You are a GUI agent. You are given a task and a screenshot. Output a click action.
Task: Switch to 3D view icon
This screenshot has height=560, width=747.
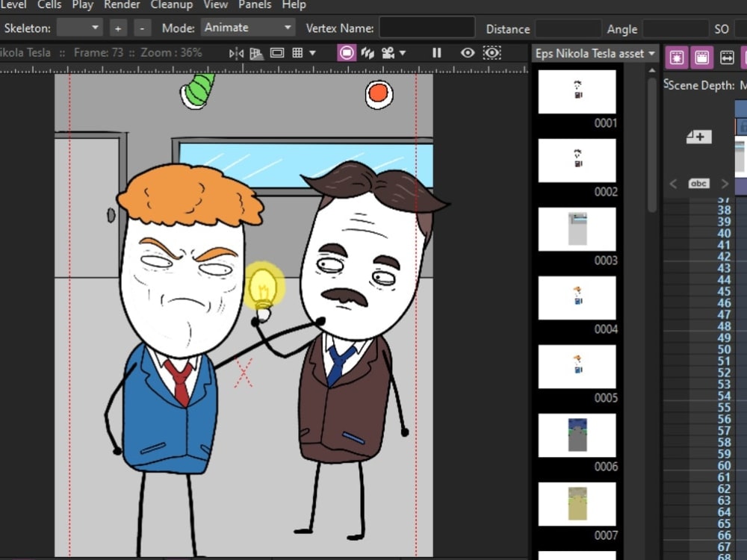coord(368,53)
